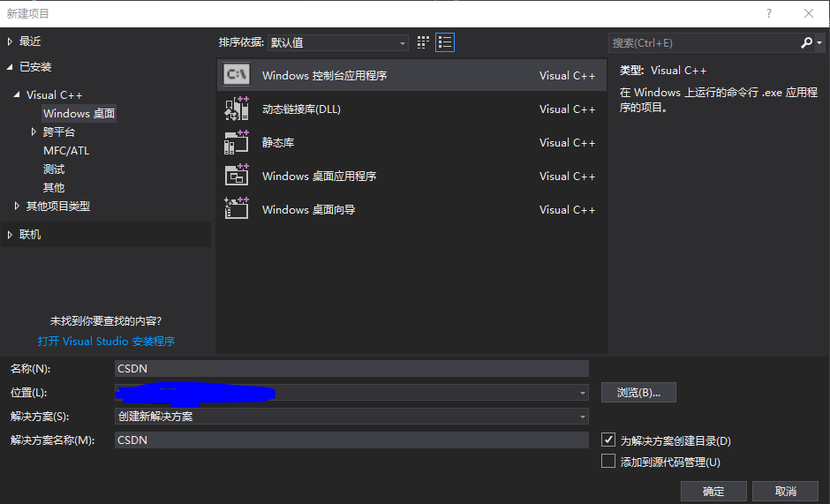
Task: Expand the 联机 tree node
Action: (x=11, y=235)
